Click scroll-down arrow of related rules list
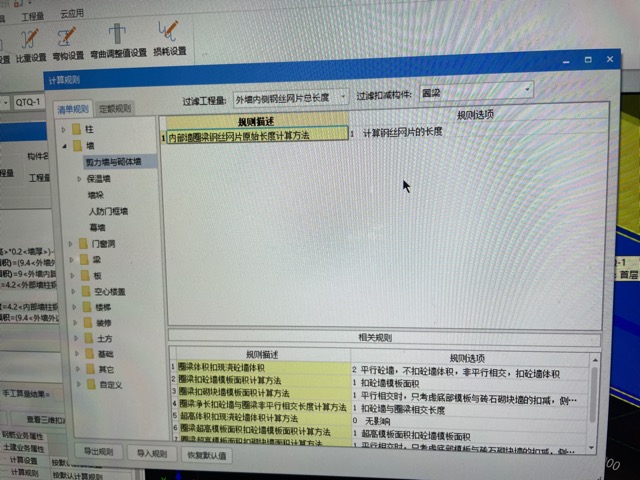The image size is (640, 480). pos(592,448)
